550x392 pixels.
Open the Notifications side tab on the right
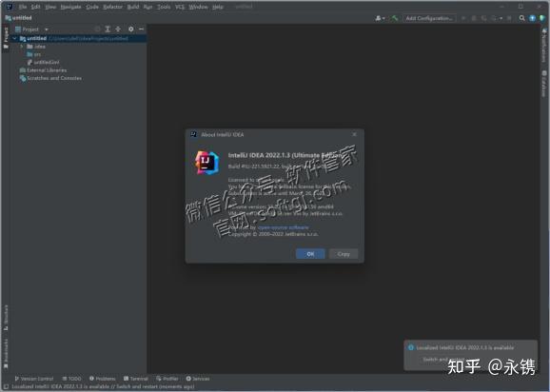click(x=544, y=47)
